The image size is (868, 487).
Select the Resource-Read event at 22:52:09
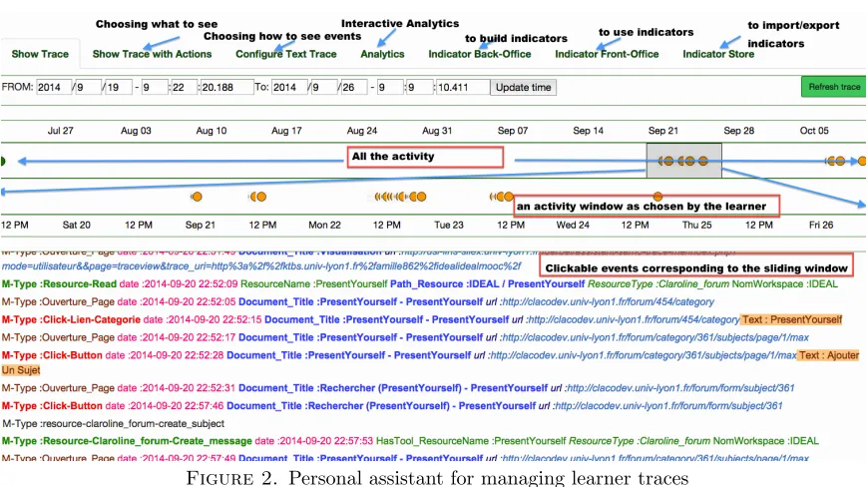click(420, 283)
